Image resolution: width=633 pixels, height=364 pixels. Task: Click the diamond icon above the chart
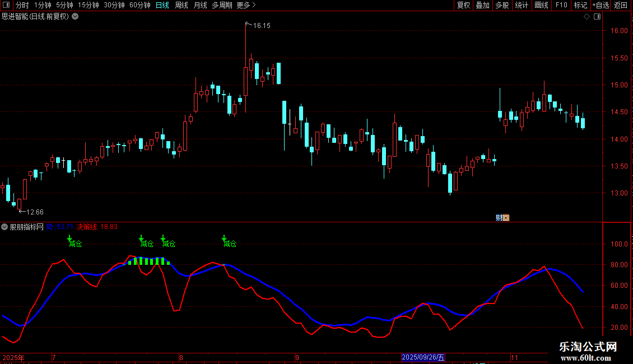[x=587, y=17]
